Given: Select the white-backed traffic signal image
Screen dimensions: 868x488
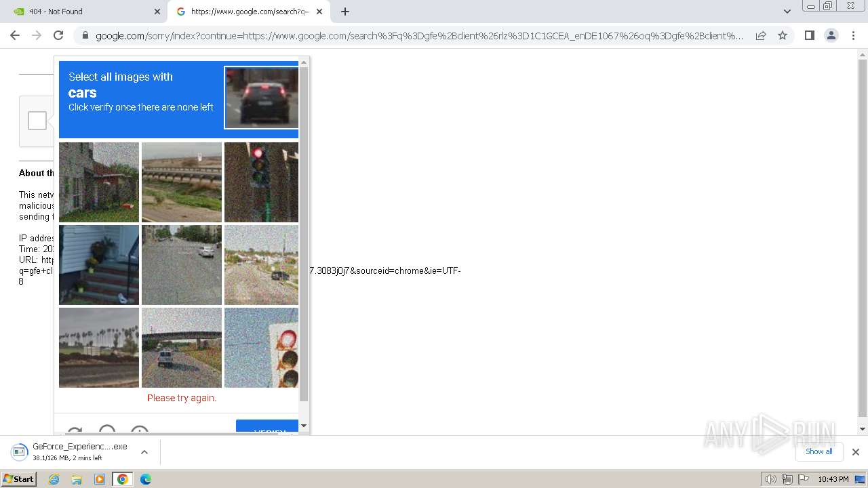Looking at the screenshot, I should (x=261, y=348).
